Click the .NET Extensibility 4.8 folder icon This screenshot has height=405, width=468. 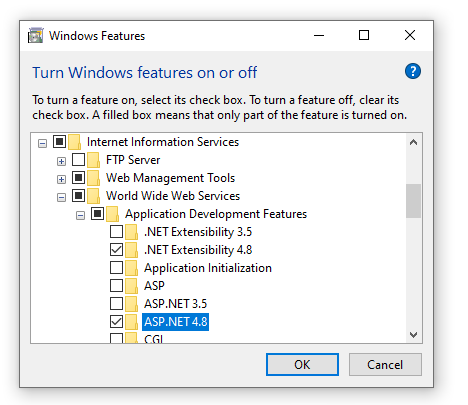(x=132, y=250)
